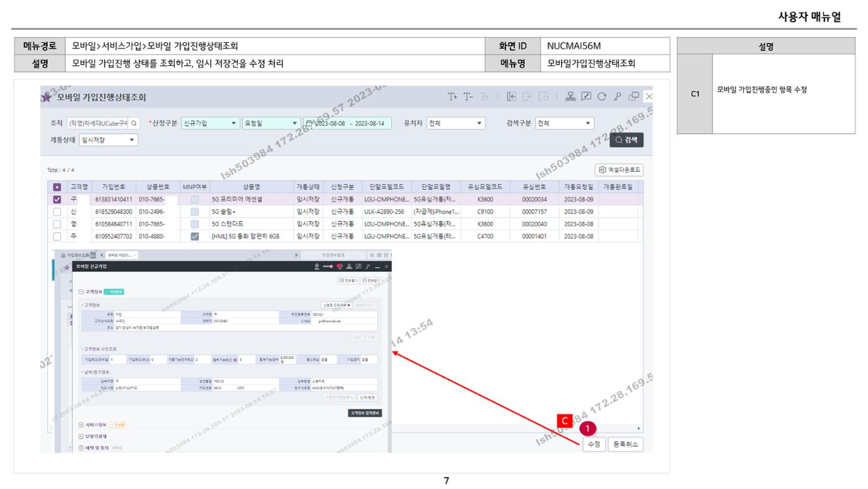Image resolution: width=868 pixels, height=489 pixels.
Task: Click the home icon beside 가입정보조회
Action: [63, 255]
